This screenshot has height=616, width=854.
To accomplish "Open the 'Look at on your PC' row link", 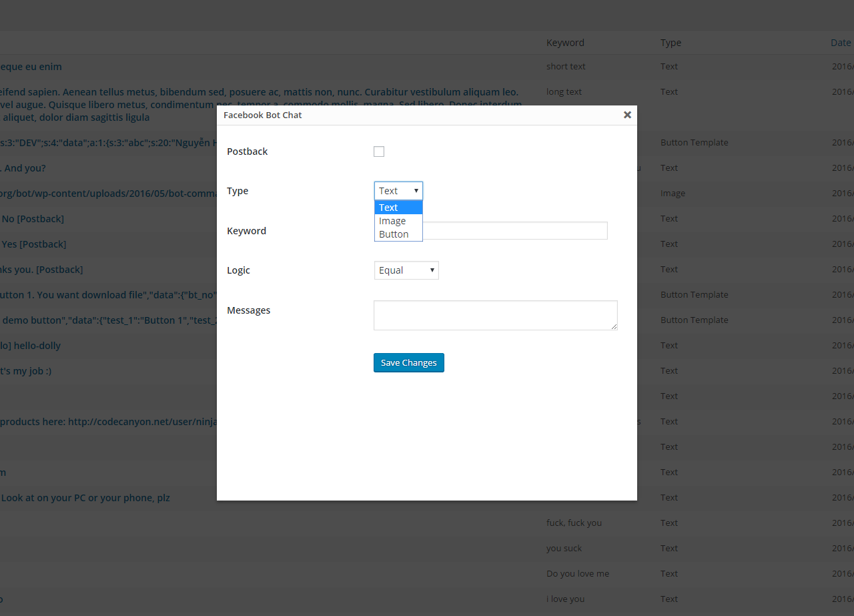I will coord(85,498).
